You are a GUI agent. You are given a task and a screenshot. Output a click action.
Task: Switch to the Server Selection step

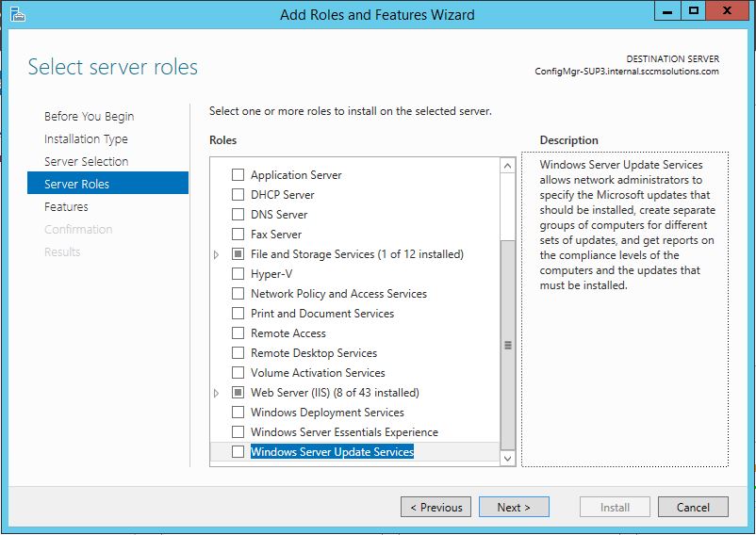(86, 162)
